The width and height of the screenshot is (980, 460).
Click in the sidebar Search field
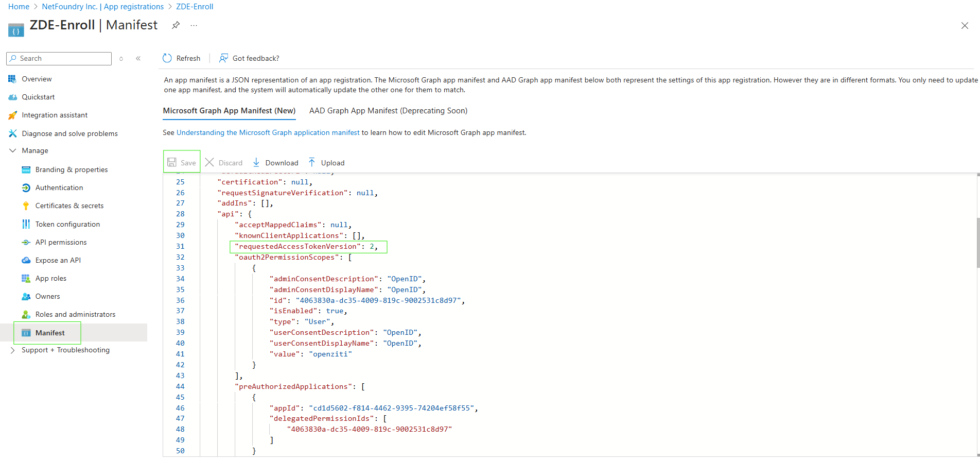tap(59, 59)
